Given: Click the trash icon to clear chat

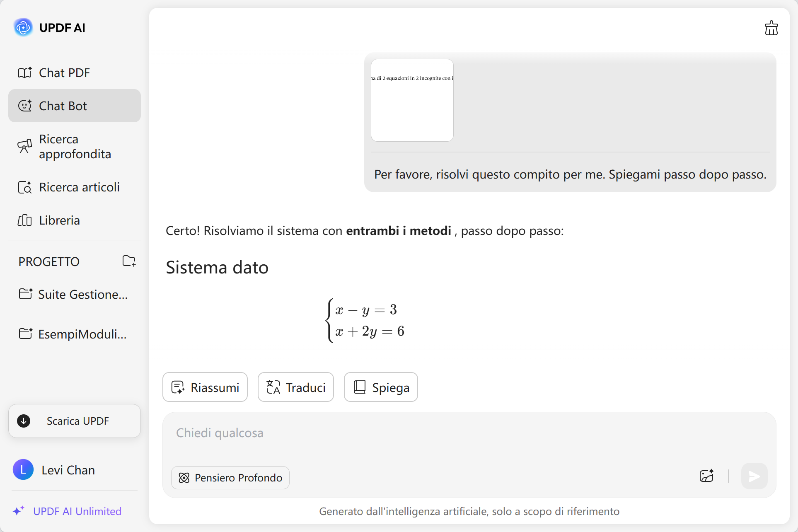Looking at the screenshot, I should coord(771,28).
